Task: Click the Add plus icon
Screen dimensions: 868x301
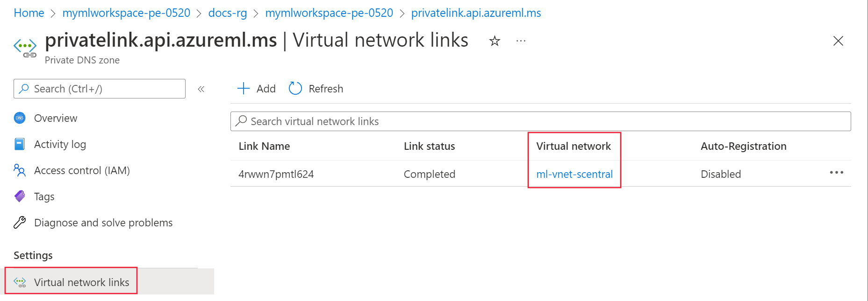Action: click(244, 88)
